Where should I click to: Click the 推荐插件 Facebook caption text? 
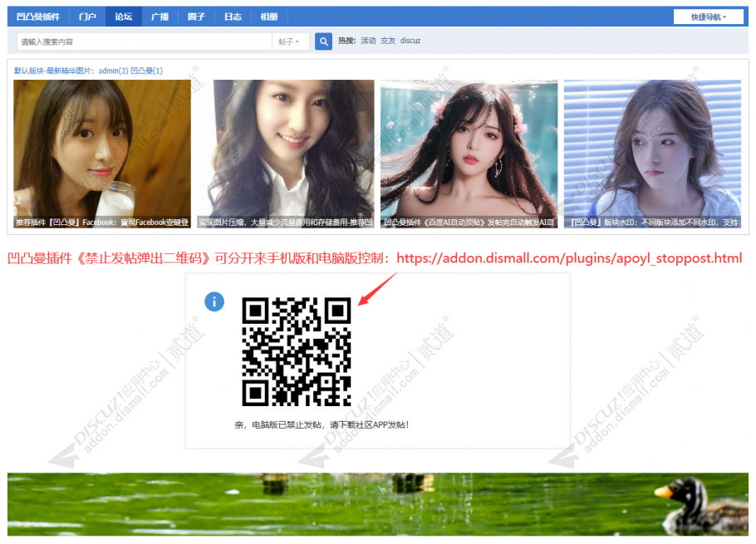tap(102, 223)
